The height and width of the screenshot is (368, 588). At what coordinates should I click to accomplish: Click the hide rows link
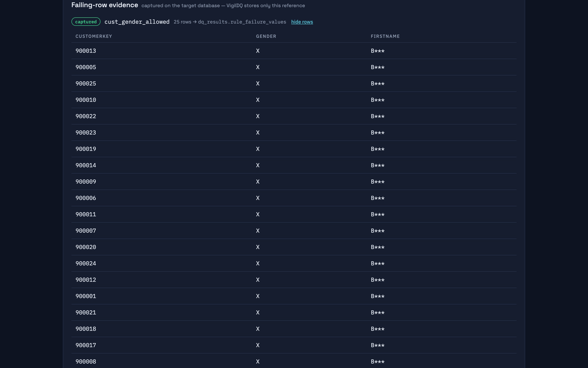pyautogui.click(x=302, y=22)
